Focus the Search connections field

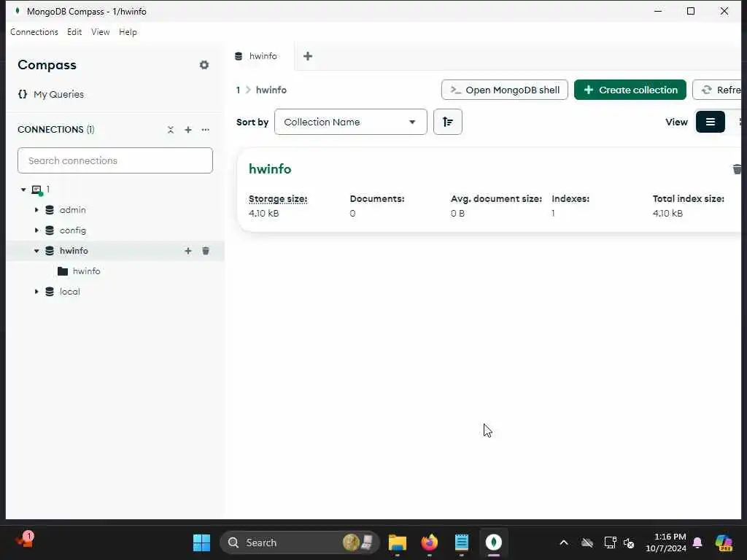tap(115, 160)
